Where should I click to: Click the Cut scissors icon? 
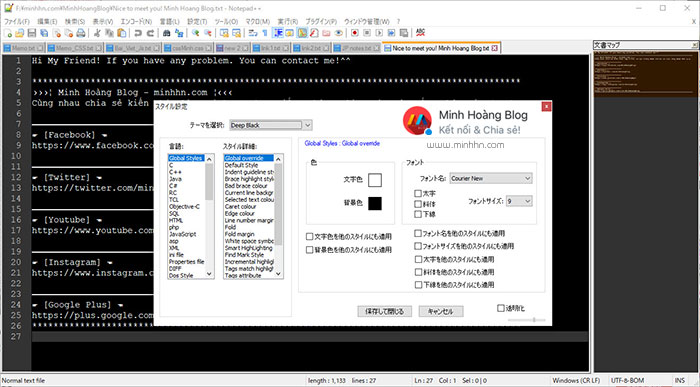click(97, 33)
